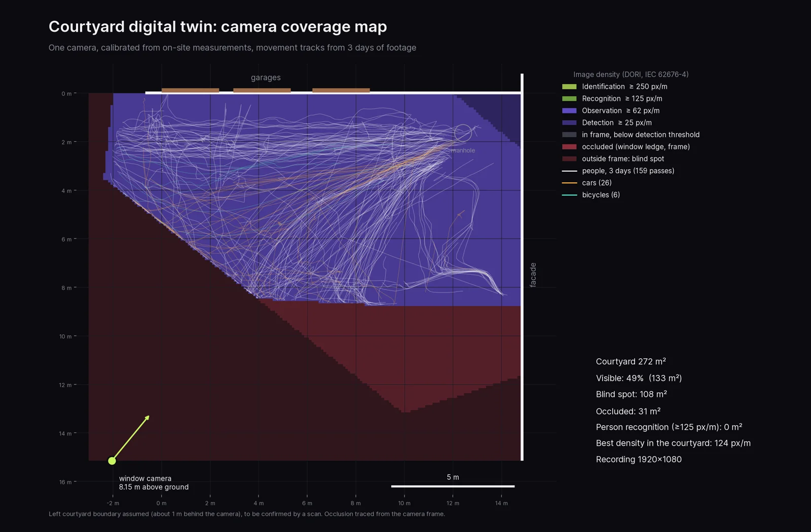Click the leftmost brown garage door bar
This screenshot has height=532, width=811.
[190, 91]
